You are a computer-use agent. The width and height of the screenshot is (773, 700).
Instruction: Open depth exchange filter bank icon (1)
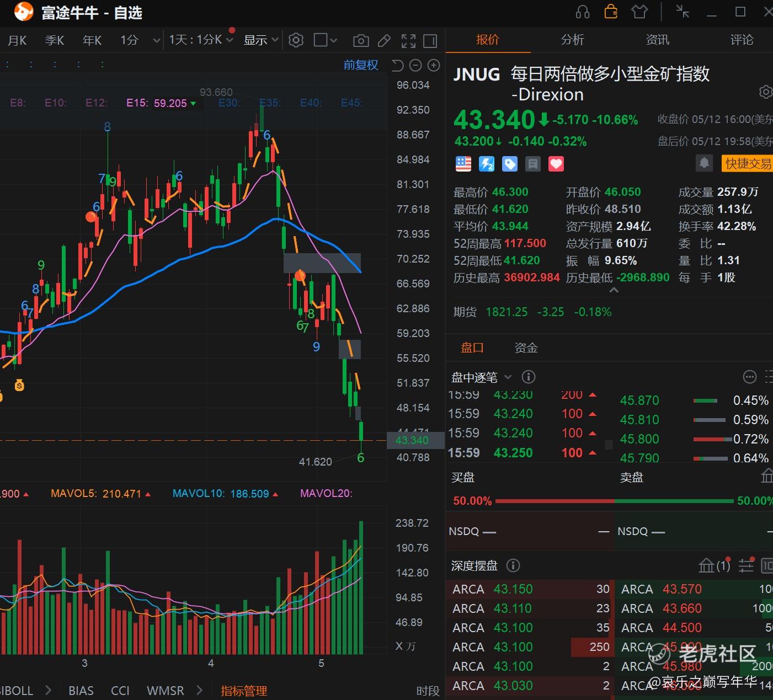click(x=714, y=565)
